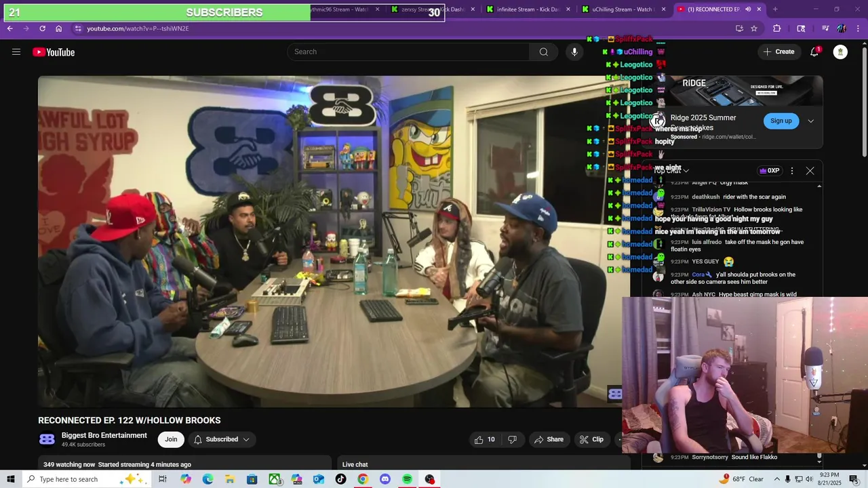Open the account avatar menu
The width and height of the screenshot is (868, 488).
point(840,52)
